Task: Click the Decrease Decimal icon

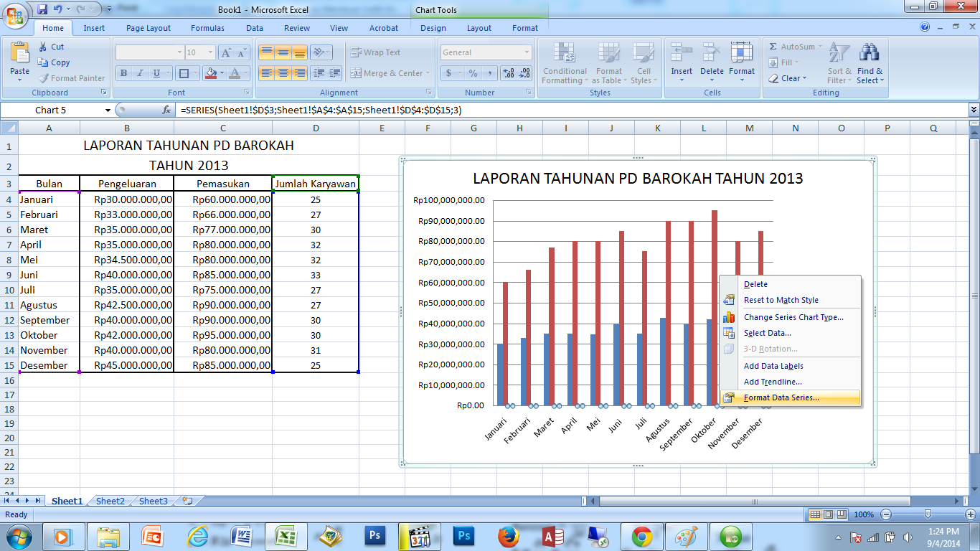Action: tap(525, 73)
